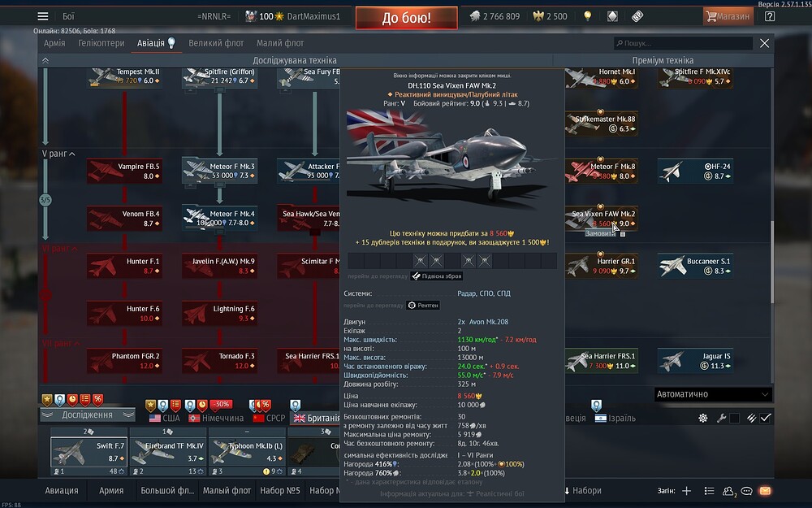The height and width of the screenshot is (508, 812).
Task: Select Vampire FB.5 in research tree
Action: [x=124, y=171]
